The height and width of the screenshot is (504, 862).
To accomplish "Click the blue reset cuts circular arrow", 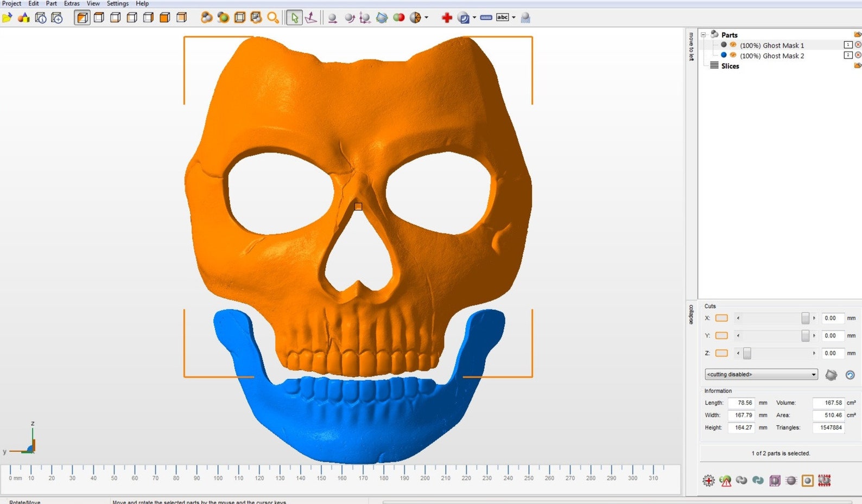I will 850,375.
